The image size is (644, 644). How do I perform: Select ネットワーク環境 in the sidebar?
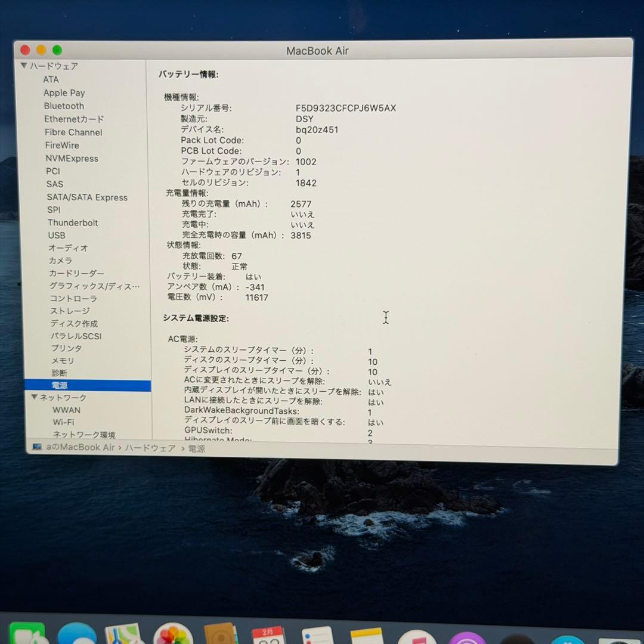point(84,435)
